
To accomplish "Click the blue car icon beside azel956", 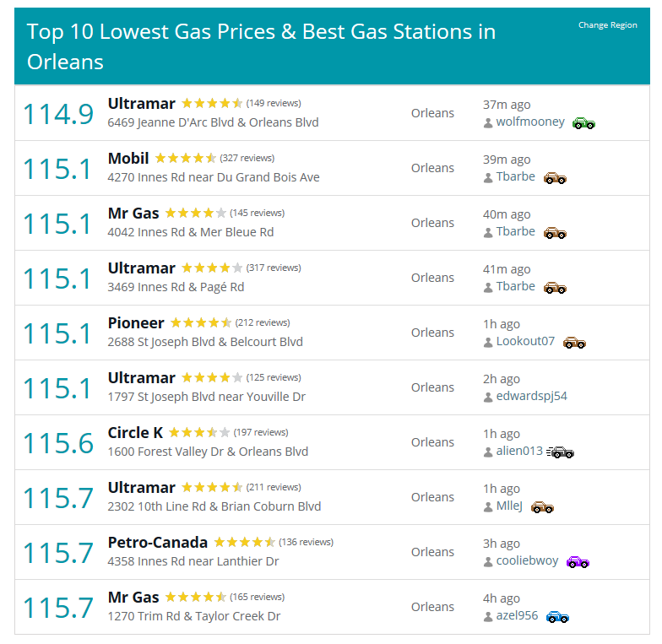I will coord(557,616).
